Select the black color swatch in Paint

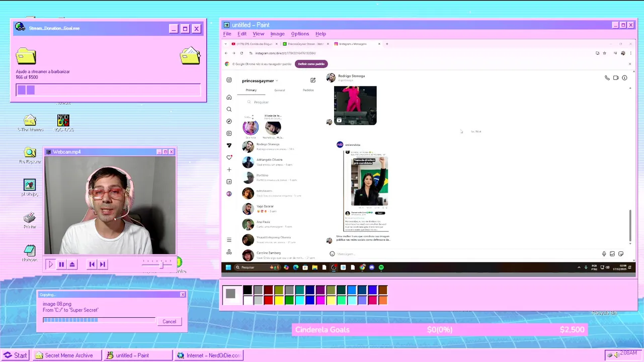tap(248, 290)
